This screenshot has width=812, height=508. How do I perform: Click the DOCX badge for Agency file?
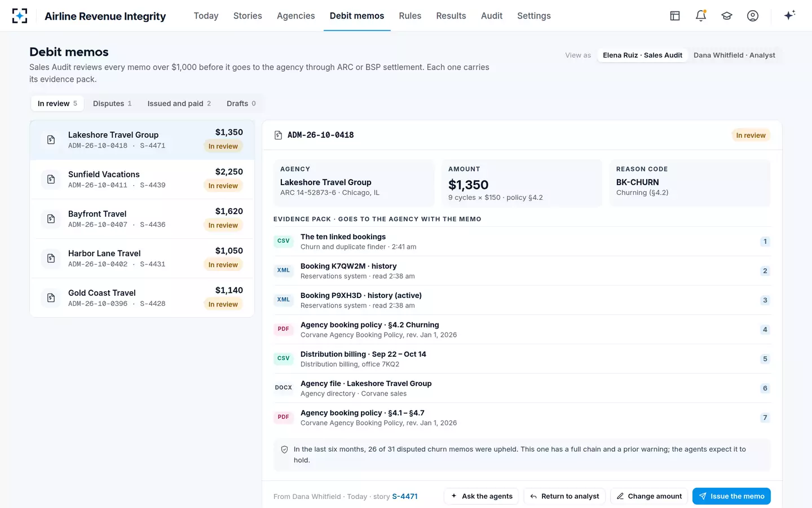283,388
